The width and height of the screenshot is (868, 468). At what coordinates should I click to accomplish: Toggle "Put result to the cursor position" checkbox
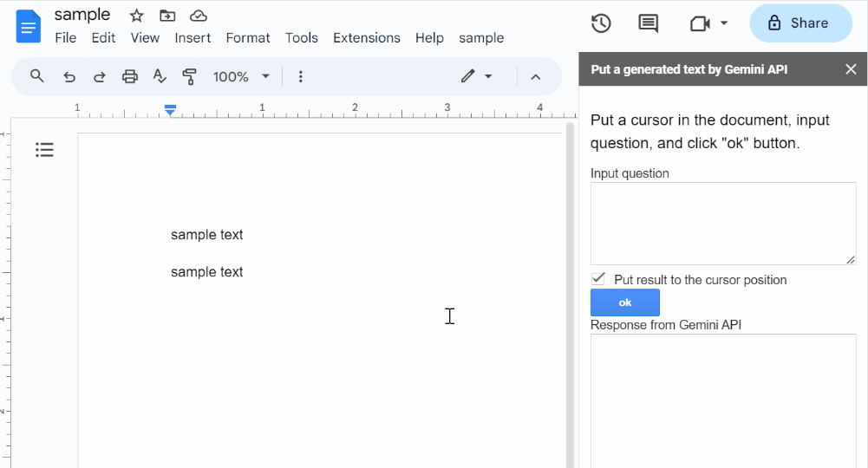tap(597, 279)
